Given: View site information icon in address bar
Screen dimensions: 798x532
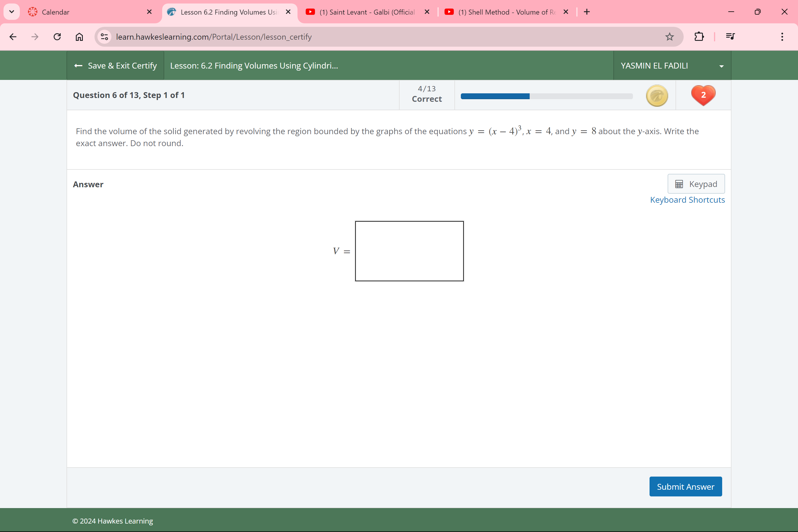Looking at the screenshot, I should (104, 37).
